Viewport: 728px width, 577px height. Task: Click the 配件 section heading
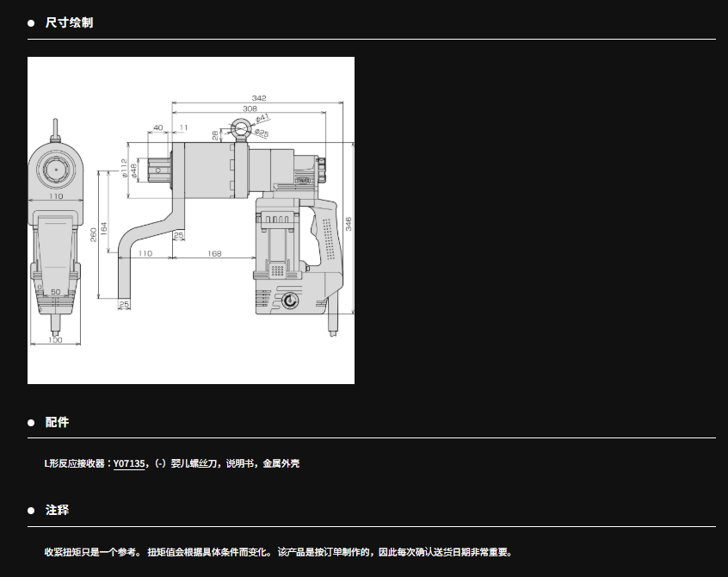pyautogui.click(x=57, y=422)
